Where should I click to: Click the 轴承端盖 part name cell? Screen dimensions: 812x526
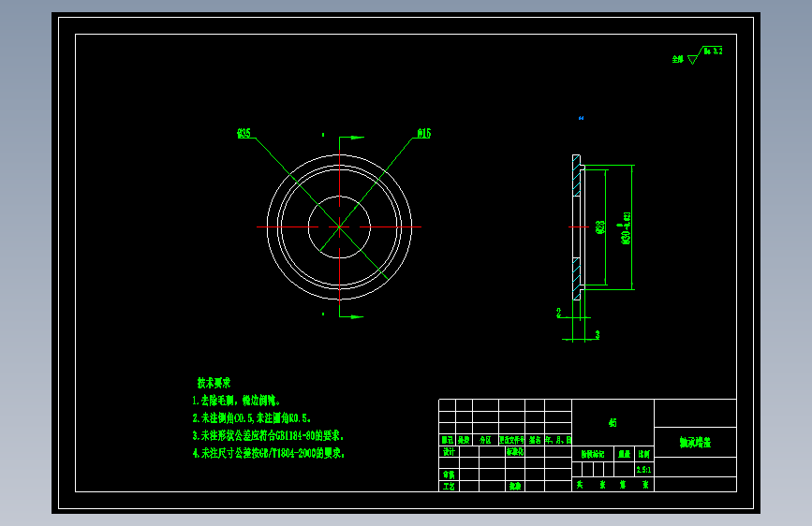tap(695, 442)
